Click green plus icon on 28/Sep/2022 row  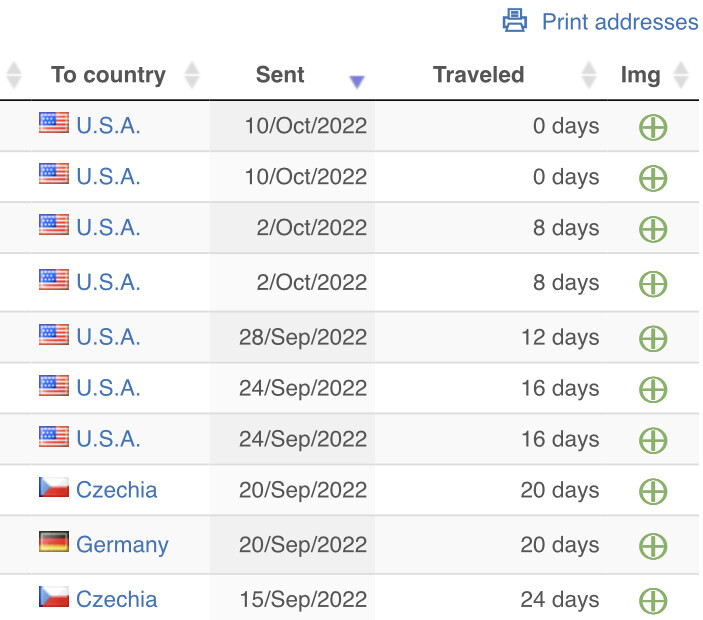[653, 338]
